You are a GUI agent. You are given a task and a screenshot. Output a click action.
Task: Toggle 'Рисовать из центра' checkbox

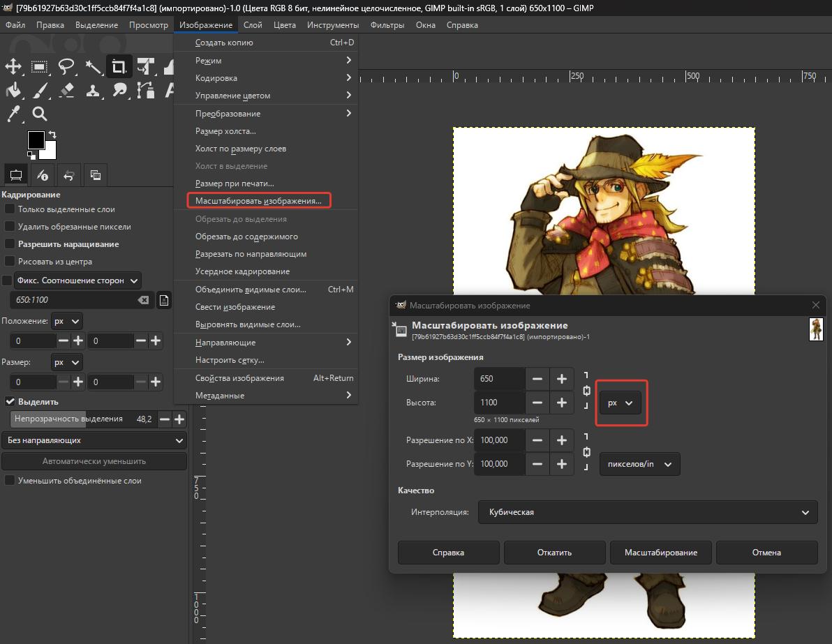(x=9, y=262)
